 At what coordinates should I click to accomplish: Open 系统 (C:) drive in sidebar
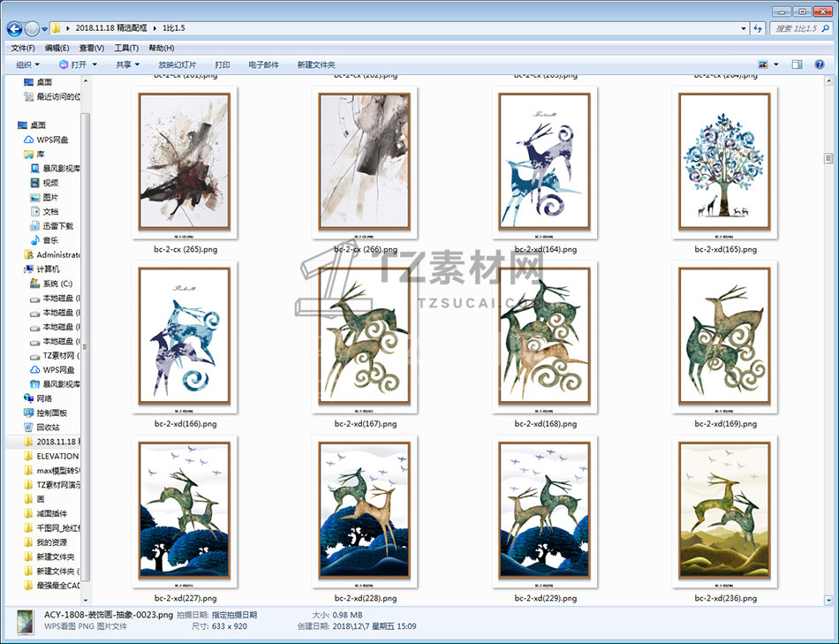pos(56,284)
